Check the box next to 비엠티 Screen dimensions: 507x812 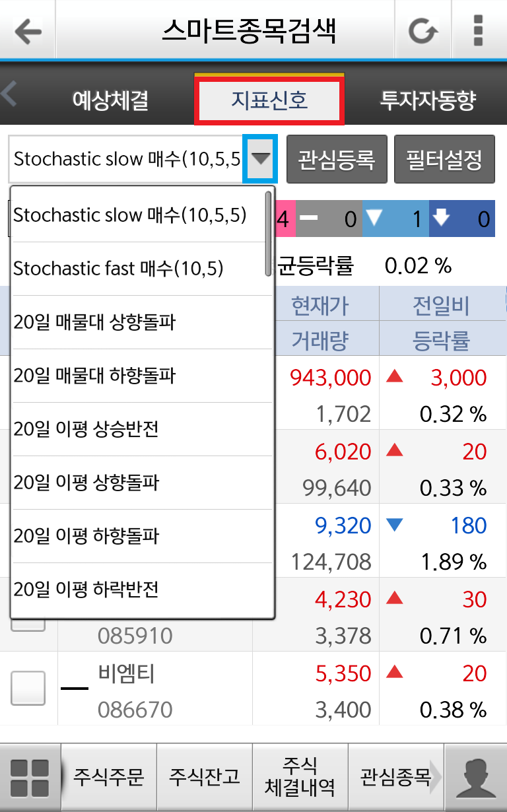tap(28, 689)
